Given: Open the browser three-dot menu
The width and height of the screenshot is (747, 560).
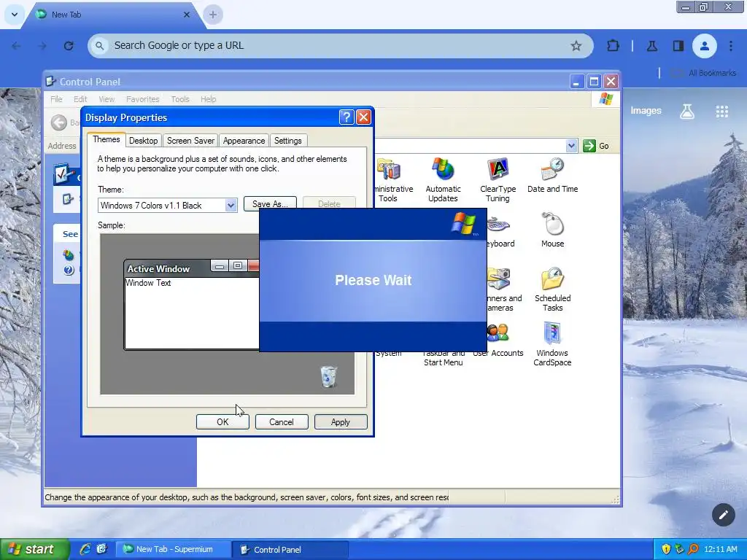Looking at the screenshot, I should point(731,46).
